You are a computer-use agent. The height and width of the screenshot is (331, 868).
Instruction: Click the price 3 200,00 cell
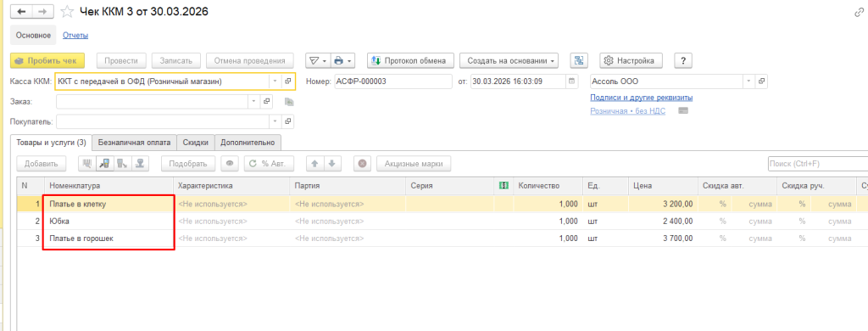click(663, 204)
